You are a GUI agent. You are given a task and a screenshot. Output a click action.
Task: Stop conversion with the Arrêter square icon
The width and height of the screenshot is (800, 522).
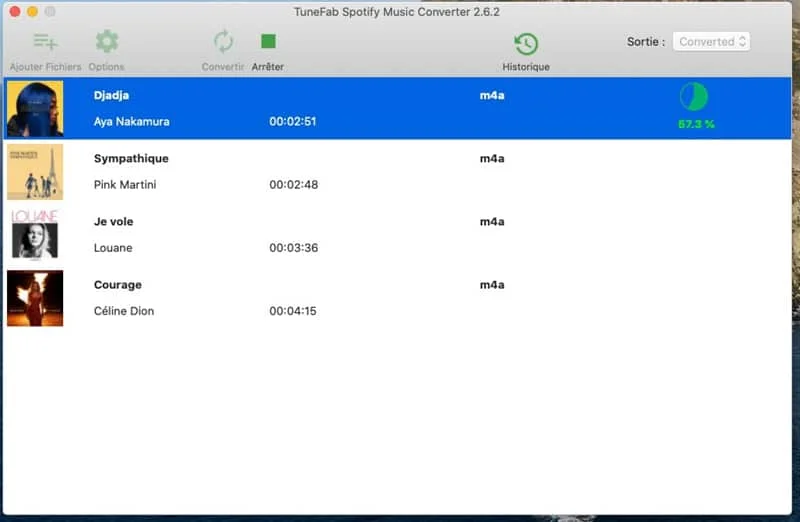(268, 41)
